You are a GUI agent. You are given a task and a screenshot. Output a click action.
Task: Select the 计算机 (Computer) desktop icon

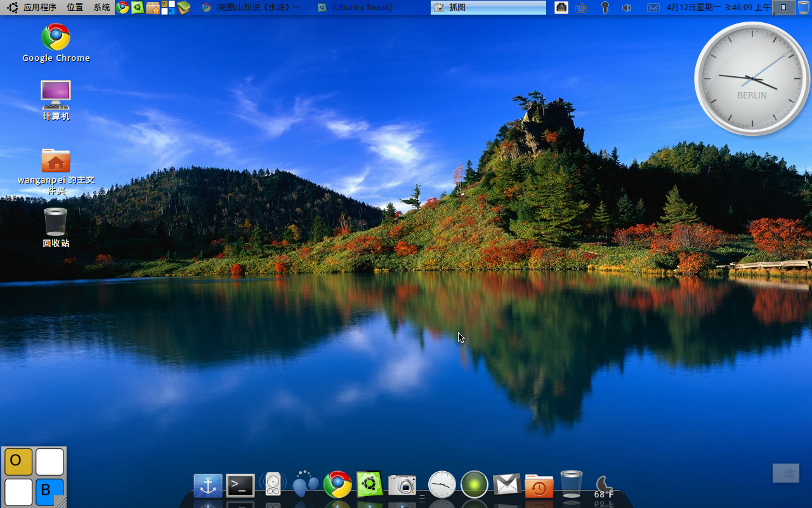56,100
